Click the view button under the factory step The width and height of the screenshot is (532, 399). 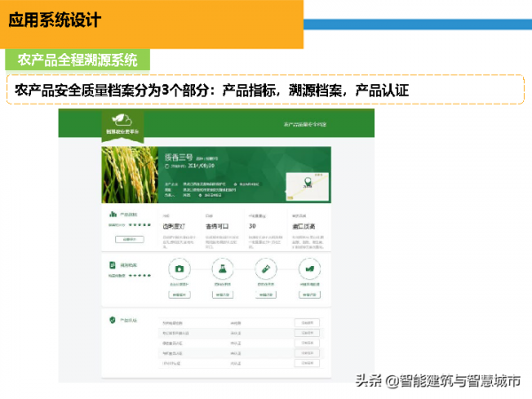click(309, 295)
